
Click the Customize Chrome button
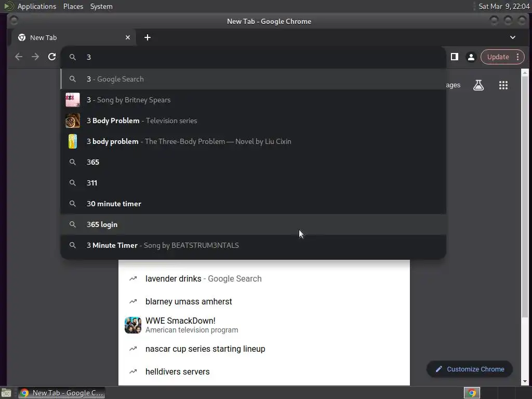click(470, 369)
